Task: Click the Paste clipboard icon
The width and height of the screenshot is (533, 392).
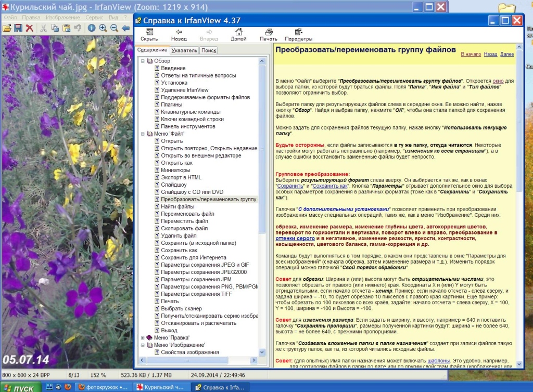Action: click(66, 28)
